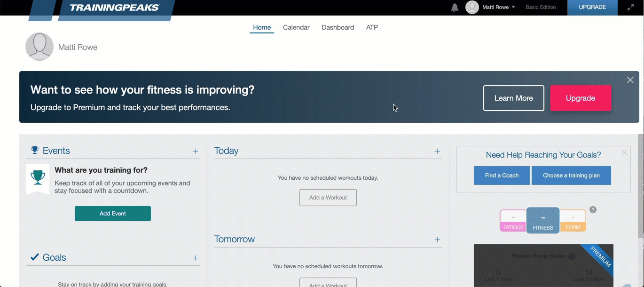Go to the ATP tab
Viewport: 644px width, 287px height.
(x=372, y=27)
